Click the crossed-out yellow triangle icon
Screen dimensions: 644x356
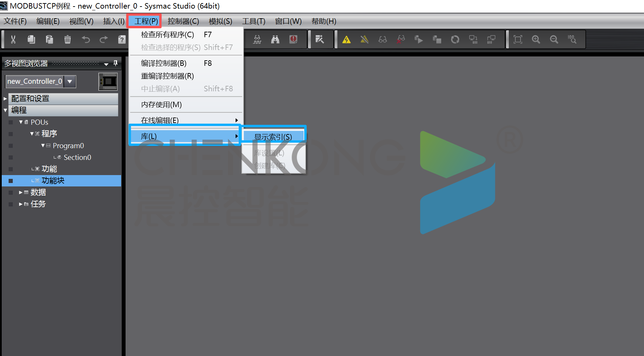click(365, 39)
